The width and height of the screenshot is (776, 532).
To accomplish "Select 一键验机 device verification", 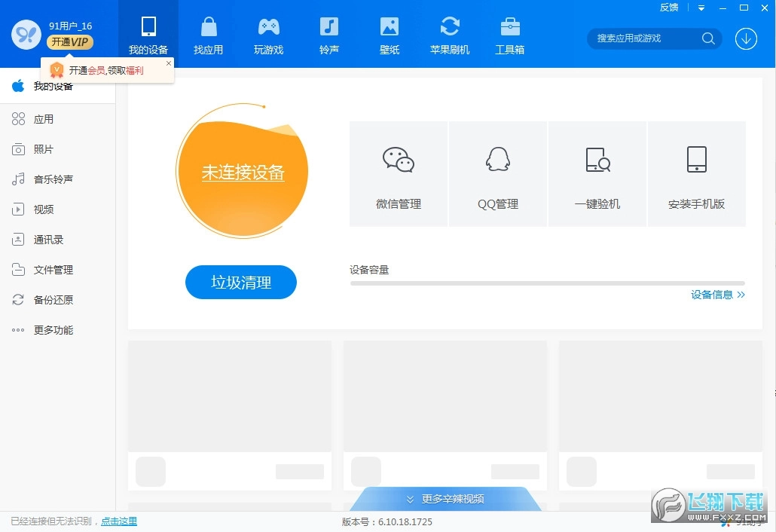I will [597, 173].
